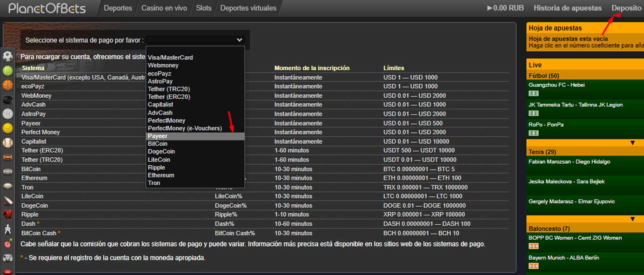Choose Webmoney in the dropdown list
Image resolution: width=644 pixels, height=275 pixels.
(195, 65)
